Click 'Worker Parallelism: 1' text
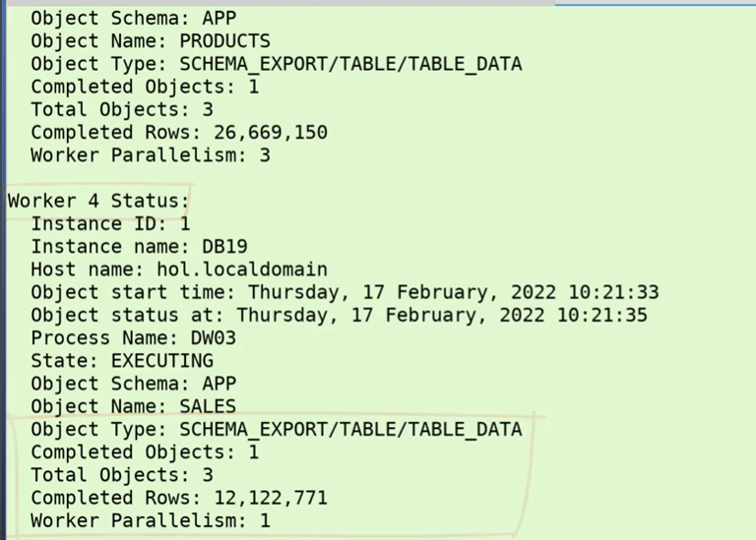 (x=151, y=520)
